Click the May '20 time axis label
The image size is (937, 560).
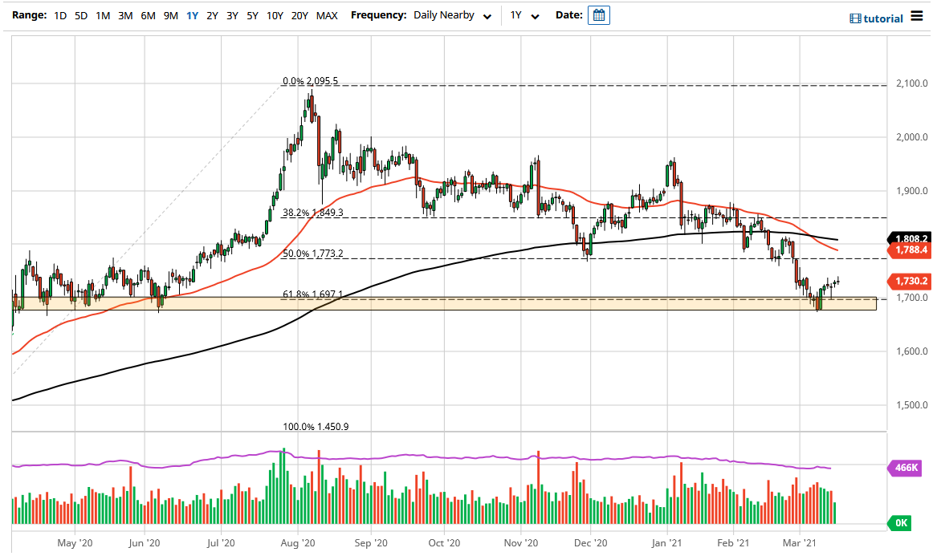75,542
